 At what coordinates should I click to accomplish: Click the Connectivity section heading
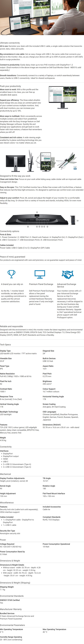pos(6,447)
